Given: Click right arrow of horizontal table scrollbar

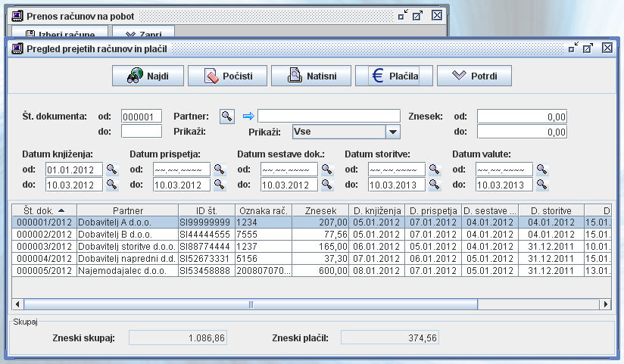Looking at the screenshot, I should (605, 304).
